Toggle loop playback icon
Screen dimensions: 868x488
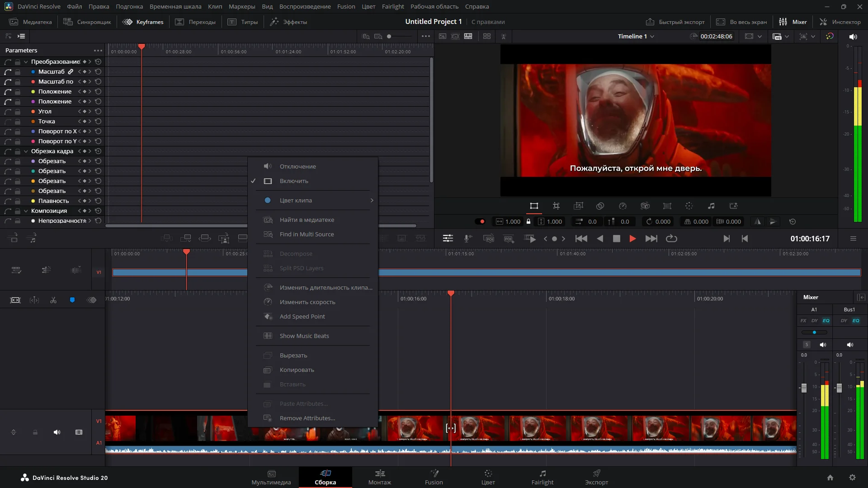(671, 239)
